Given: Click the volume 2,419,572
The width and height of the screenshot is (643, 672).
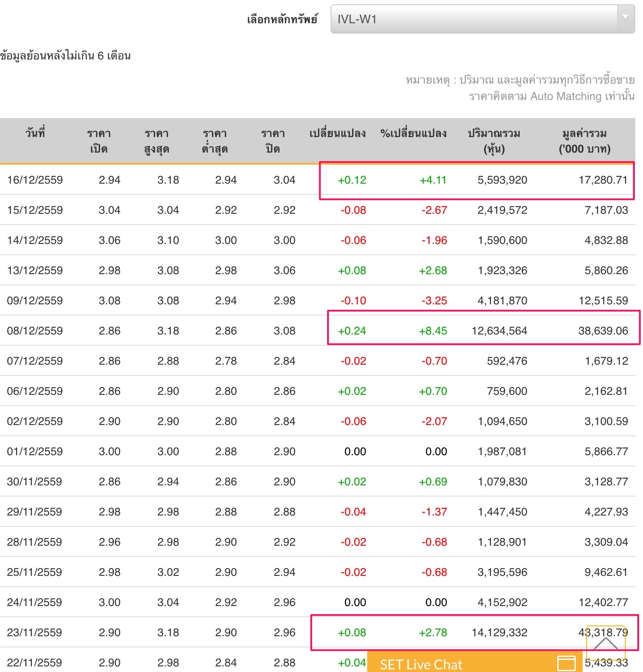Looking at the screenshot, I should 503,210.
